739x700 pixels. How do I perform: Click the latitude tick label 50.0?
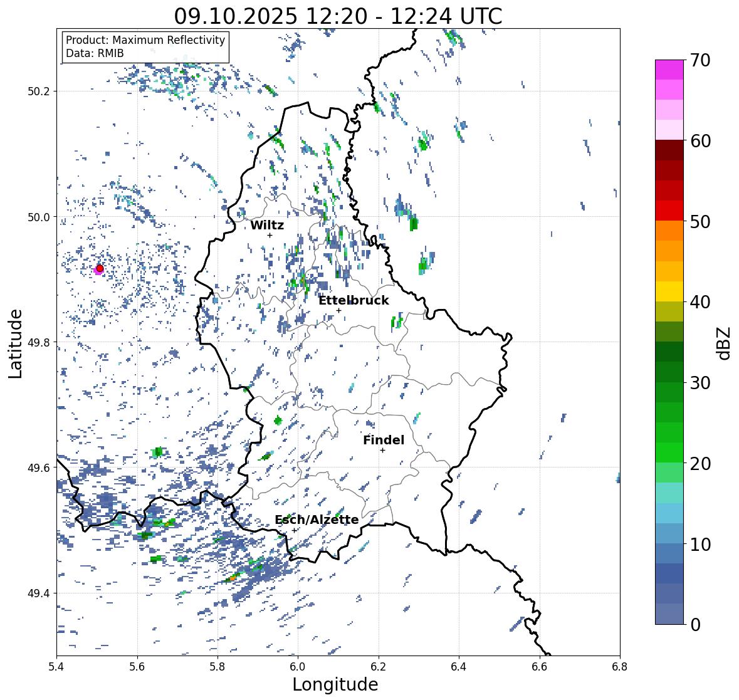point(39,217)
